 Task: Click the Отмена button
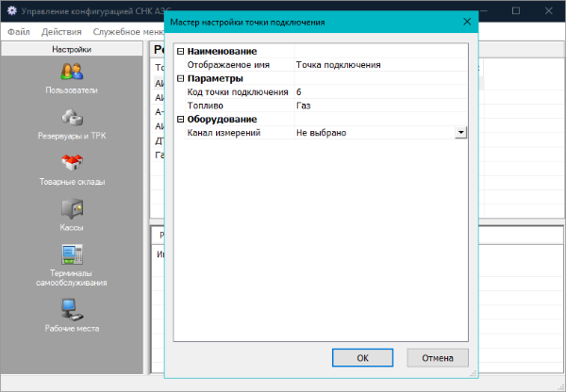coord(438,358)
